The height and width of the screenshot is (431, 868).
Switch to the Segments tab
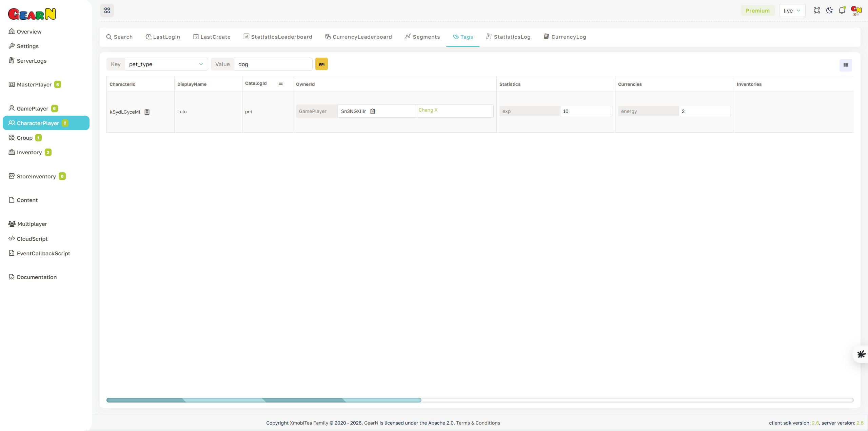pyautogui.click(x=422, y=37)
